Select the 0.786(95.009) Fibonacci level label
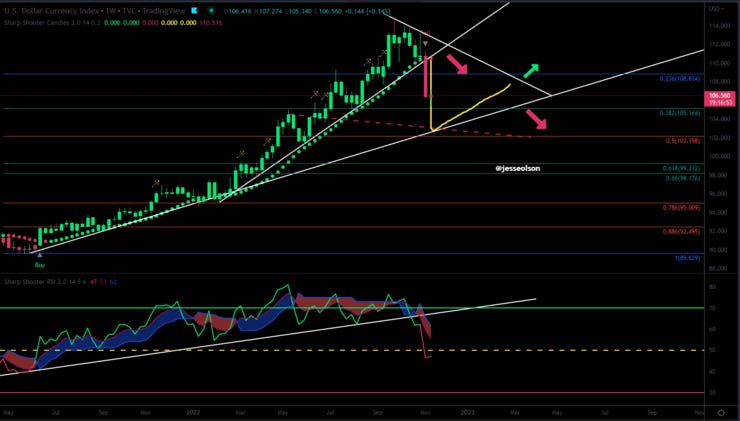 [x=681, y=208]
